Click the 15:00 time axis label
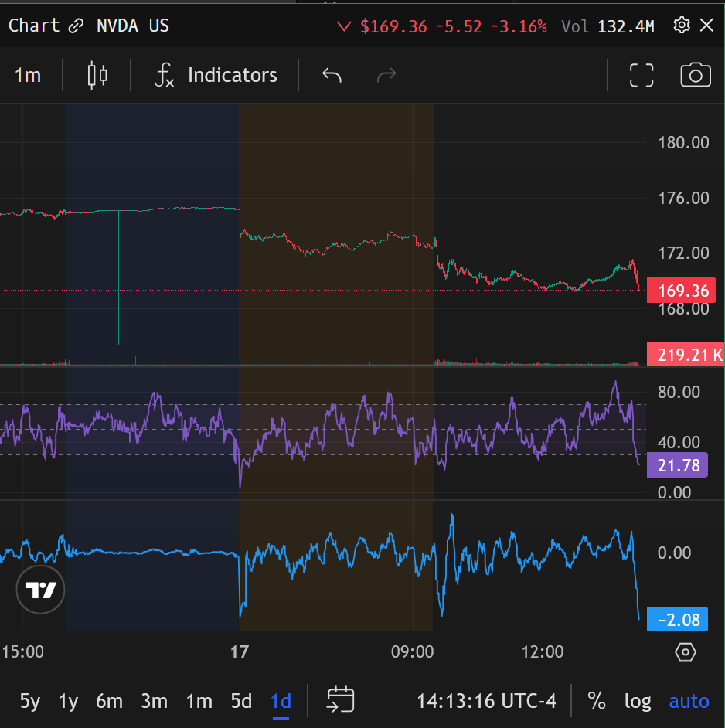 pos(22,651)
